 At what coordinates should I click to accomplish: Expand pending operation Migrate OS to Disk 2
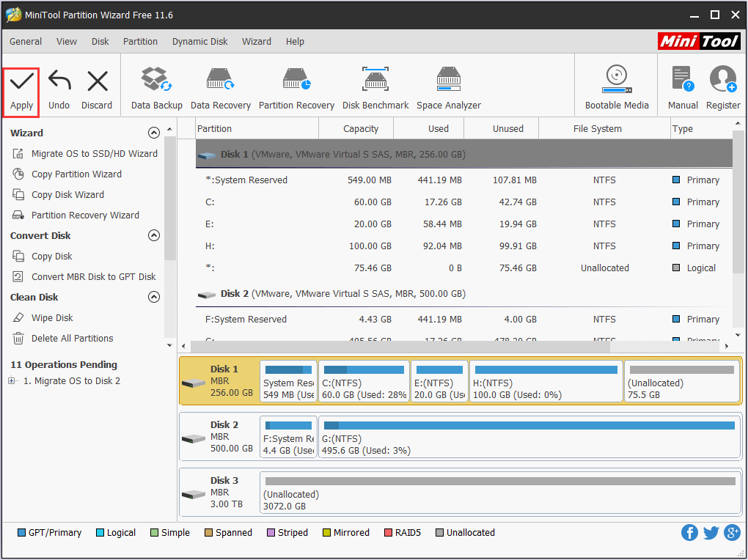pyautogui.click(x=12, y=380)
